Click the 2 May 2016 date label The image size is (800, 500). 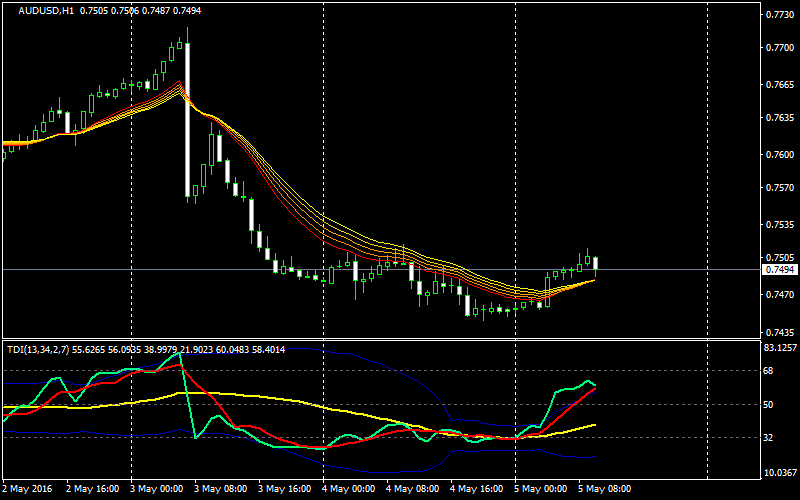pos(27,489)
